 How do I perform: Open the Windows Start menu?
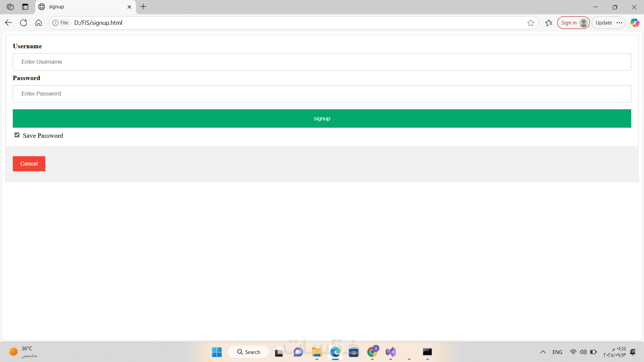(217, 352)
